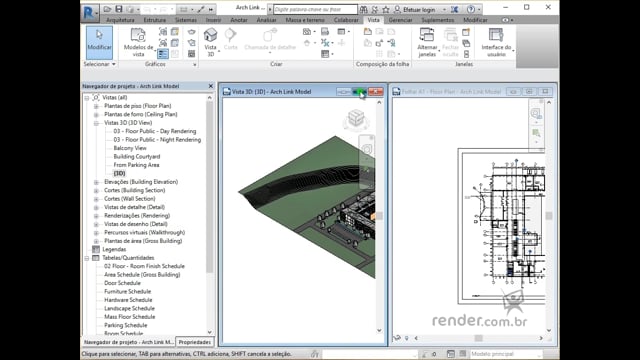Collapse the Vistas (all) tree node

point(87,98)
